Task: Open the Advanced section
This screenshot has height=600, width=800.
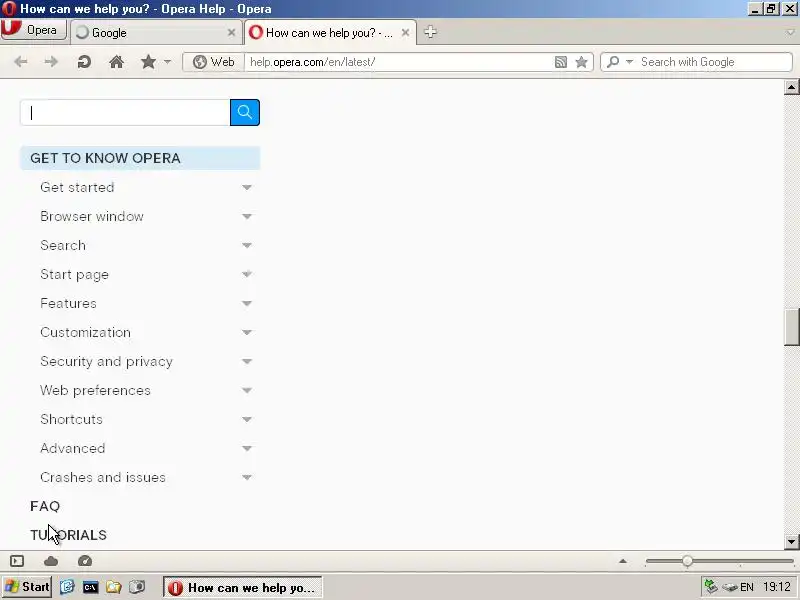Action: tap(72, 448)
